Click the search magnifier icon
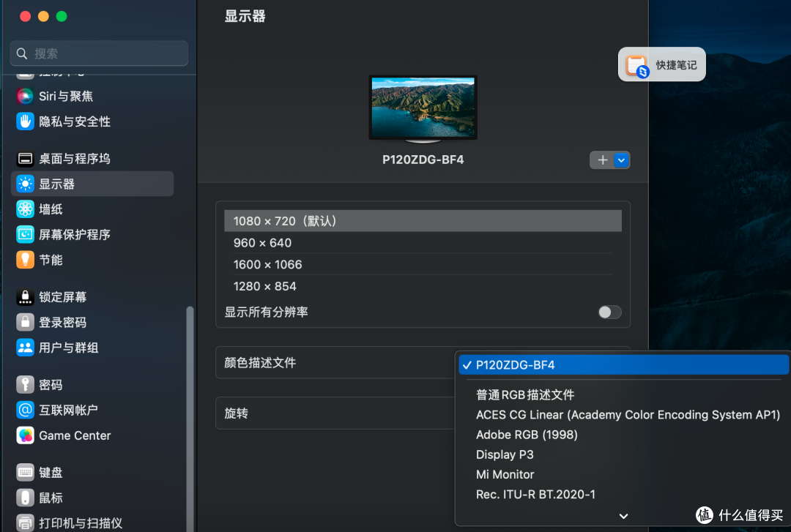The height and width of the screenshot is (532, 791). tap(22, 53)
